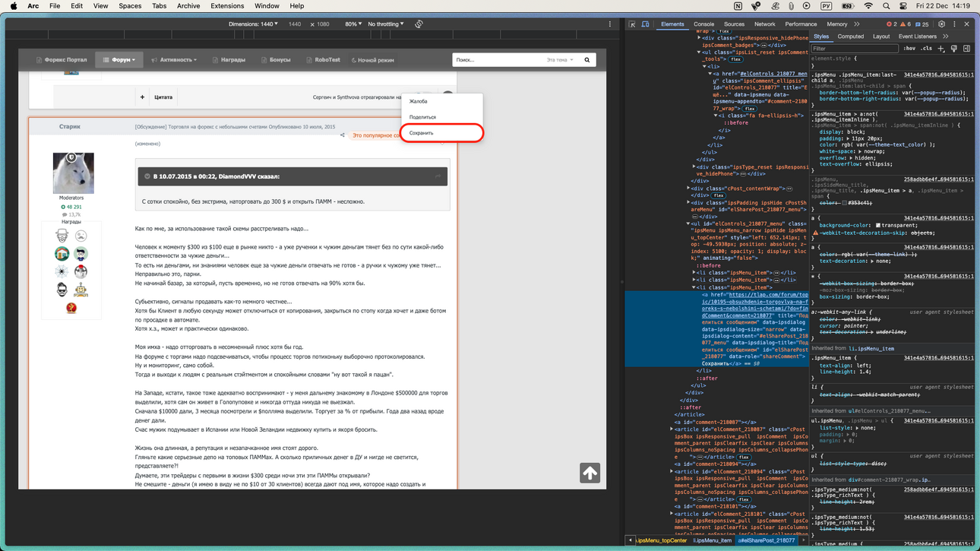Screen dimensions: 980x551
Task: Click the plus multi-quote button beside Цитата
Action: coord(142,97)
